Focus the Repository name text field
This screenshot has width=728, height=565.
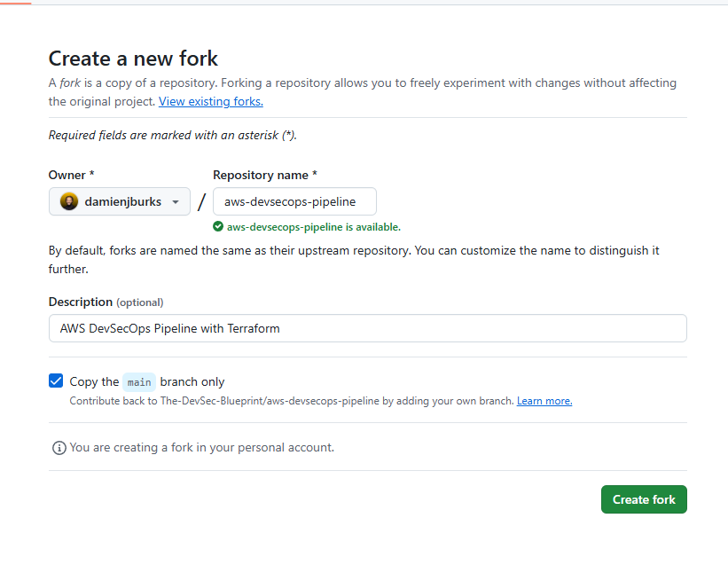click(x=294, y=201)
